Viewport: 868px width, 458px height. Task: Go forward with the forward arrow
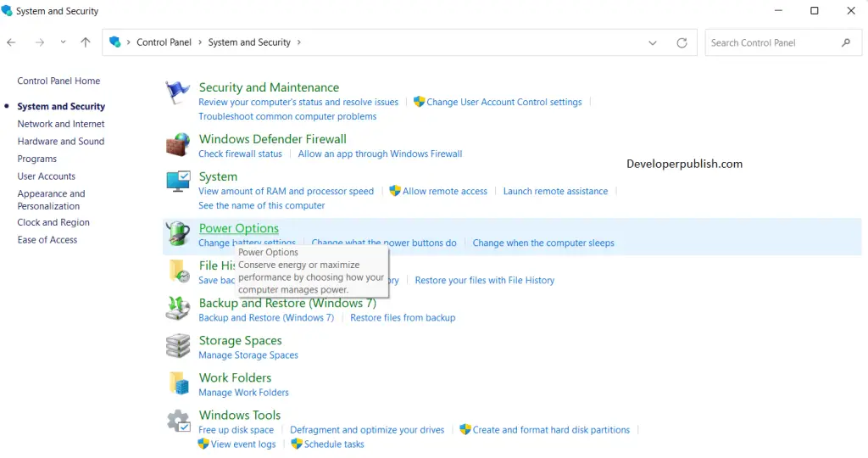[x=39, y=42]
